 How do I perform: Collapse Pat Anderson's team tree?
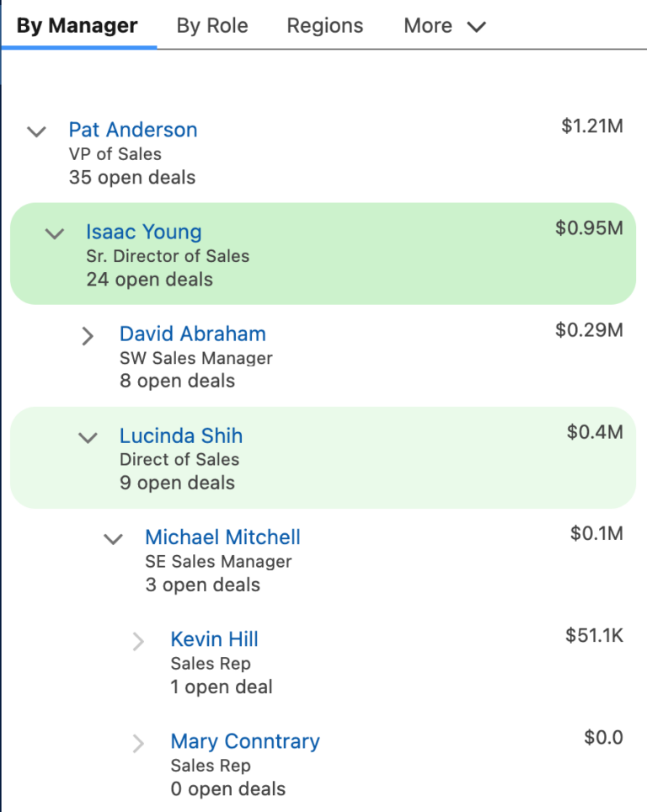click(36, 131)
